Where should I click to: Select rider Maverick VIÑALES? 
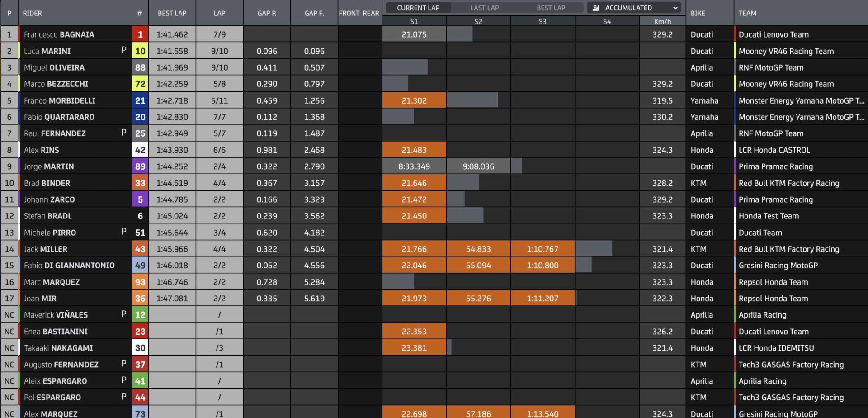56,314
